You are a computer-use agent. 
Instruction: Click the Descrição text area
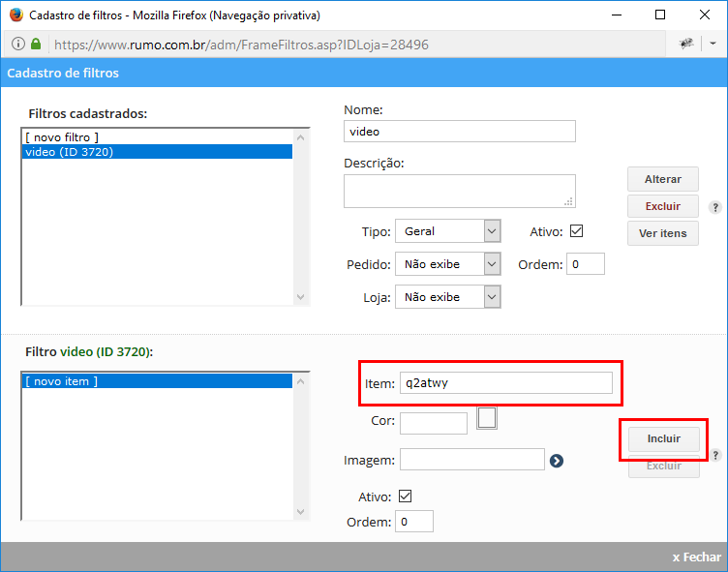(x=460, y=192)
